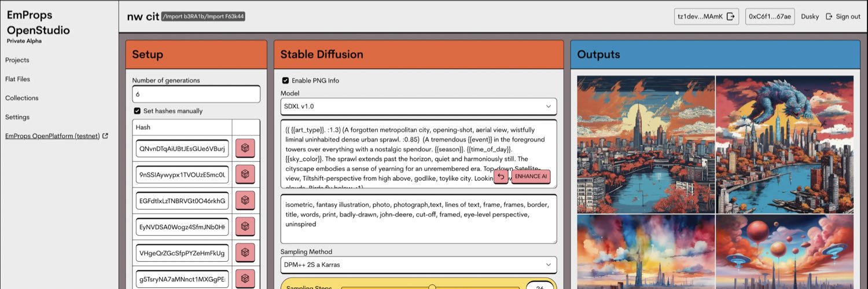Viewport: 868px width, 289px height.
Task: Click the Setup panel header
Action: point(196,54)
